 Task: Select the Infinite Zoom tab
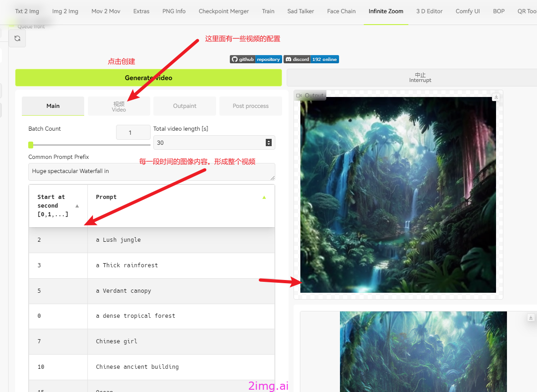[x=386, y=11]
